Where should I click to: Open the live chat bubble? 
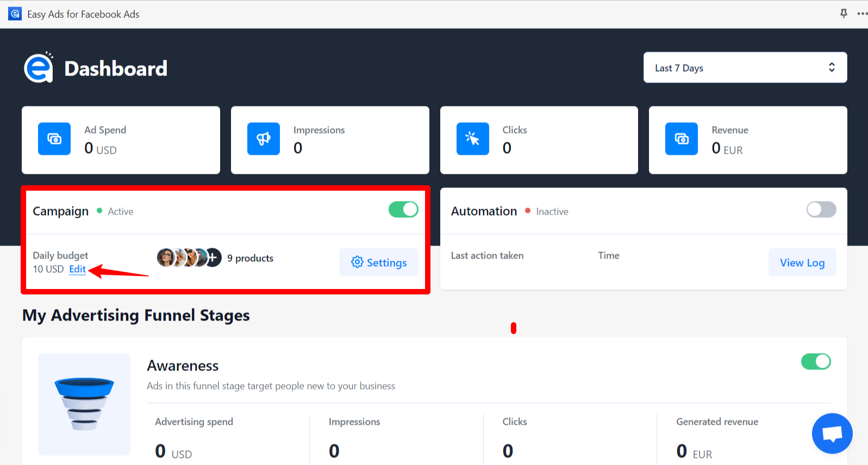point(832,433)
